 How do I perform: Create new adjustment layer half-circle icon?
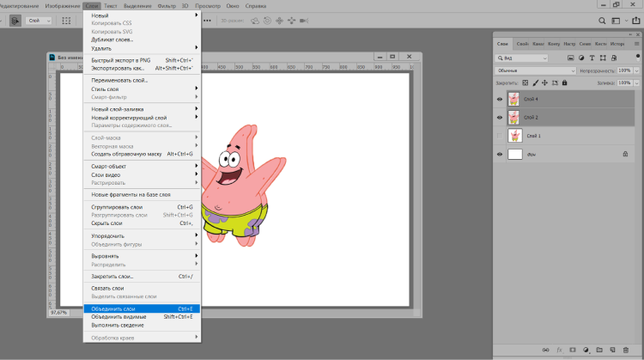[x=586, y=351]
